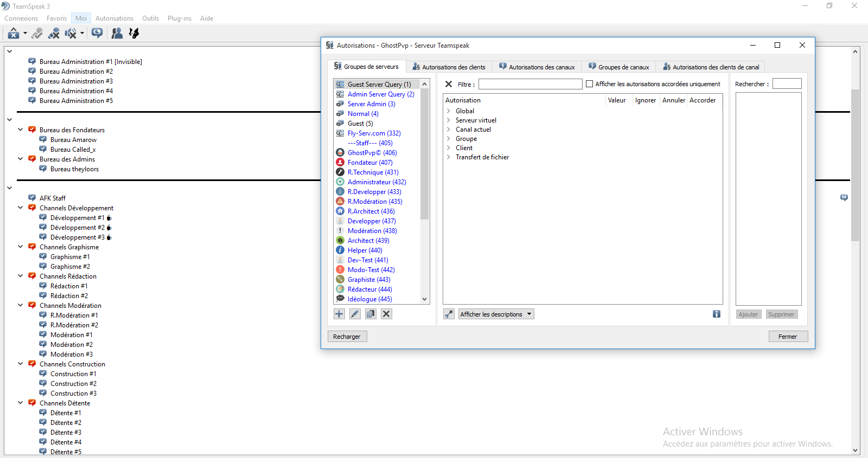Select the R.Modération (435) group

click(x=375, y=202)
